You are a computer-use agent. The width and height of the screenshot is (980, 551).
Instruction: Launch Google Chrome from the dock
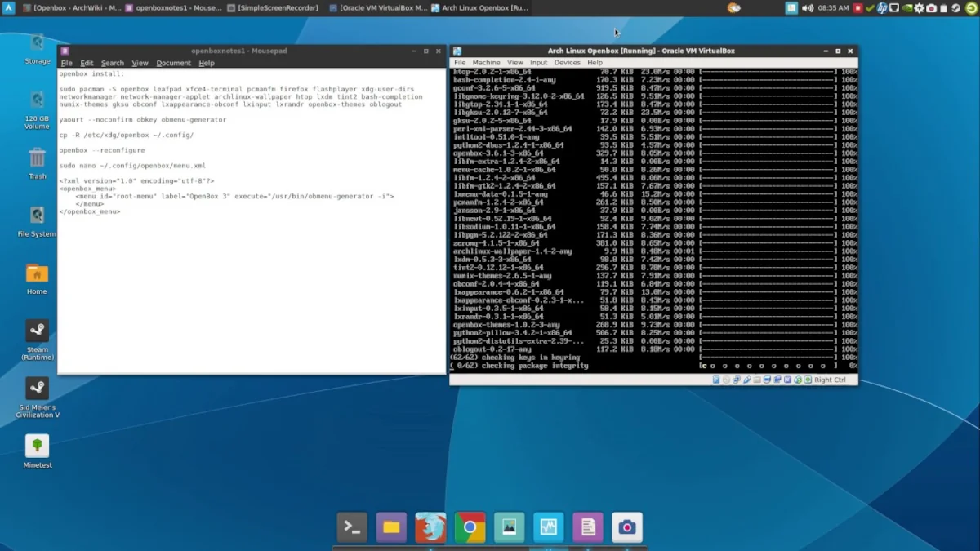pyautogui.click(x=470, y=527)
